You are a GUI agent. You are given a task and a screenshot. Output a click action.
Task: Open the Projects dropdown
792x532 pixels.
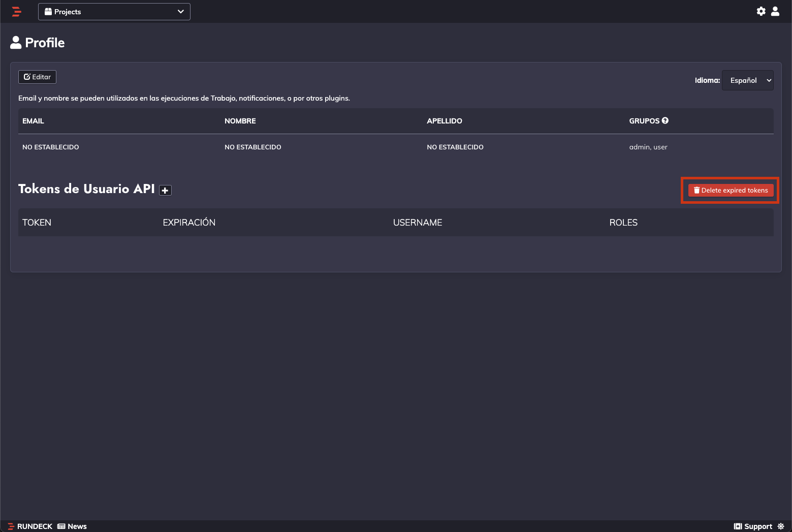tap(114, 12)
